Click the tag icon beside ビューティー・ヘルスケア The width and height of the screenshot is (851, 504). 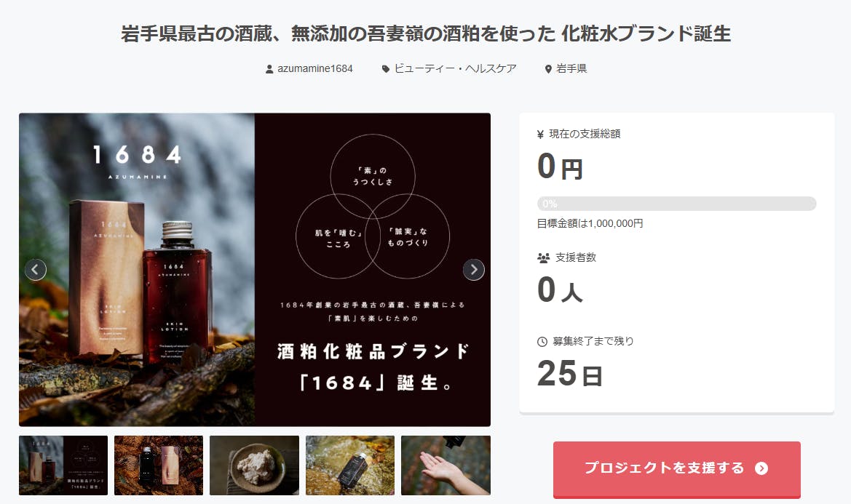pos(385,69)
